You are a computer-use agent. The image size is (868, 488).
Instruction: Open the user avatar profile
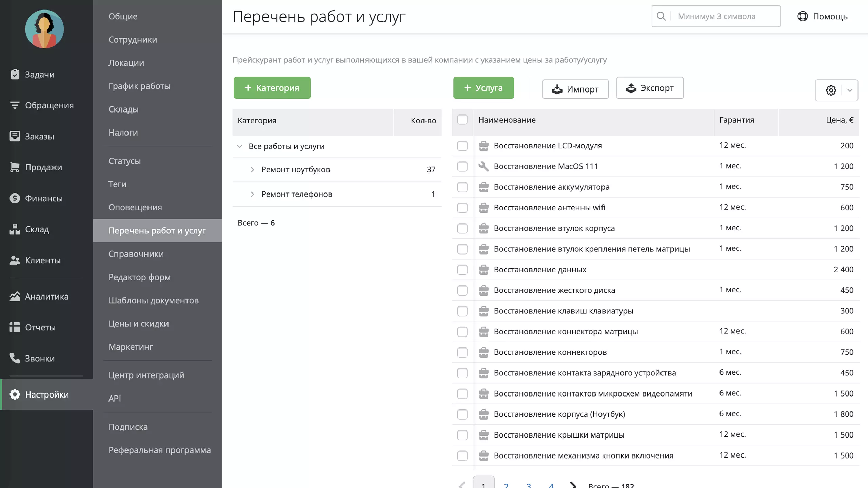[44, 29]
